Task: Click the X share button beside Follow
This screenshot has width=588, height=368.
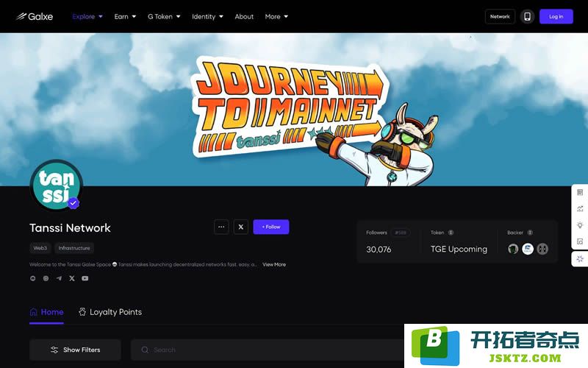Action: point(241,227)
